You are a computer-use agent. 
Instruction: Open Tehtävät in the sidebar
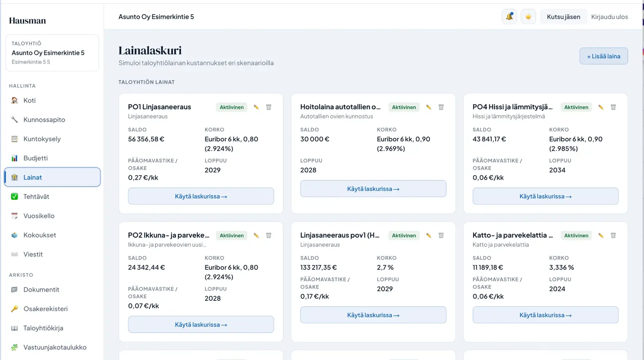(52, 197)
